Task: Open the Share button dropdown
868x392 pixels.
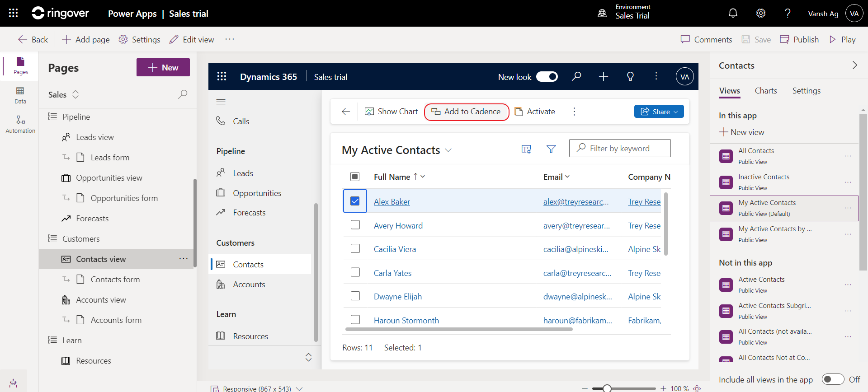Action: tap(676, 112)
